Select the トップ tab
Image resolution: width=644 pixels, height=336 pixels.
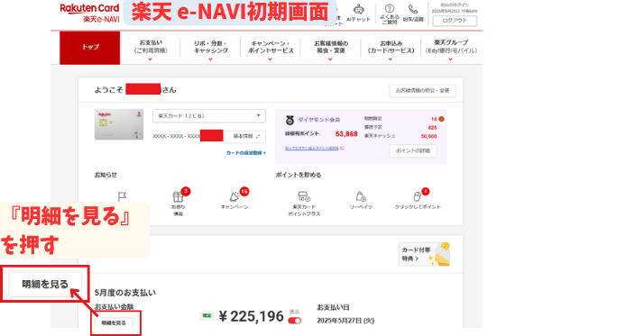[90, 48]
